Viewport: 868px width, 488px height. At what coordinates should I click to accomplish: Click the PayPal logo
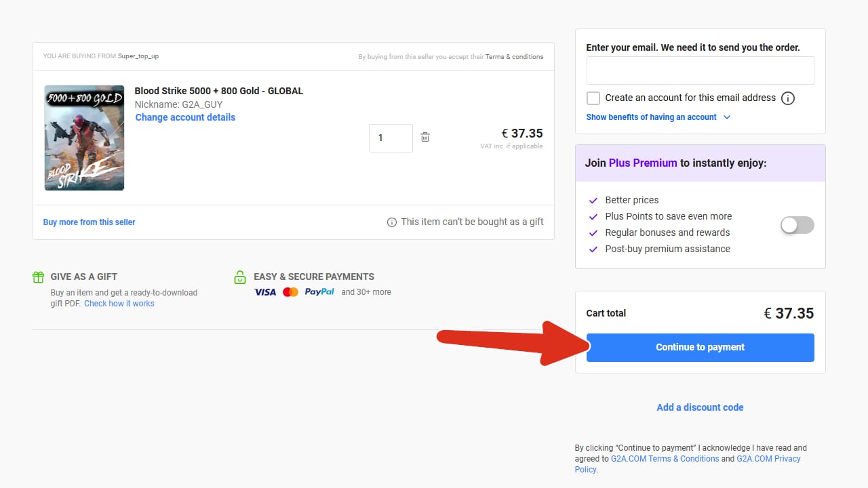tap(319, 292)
